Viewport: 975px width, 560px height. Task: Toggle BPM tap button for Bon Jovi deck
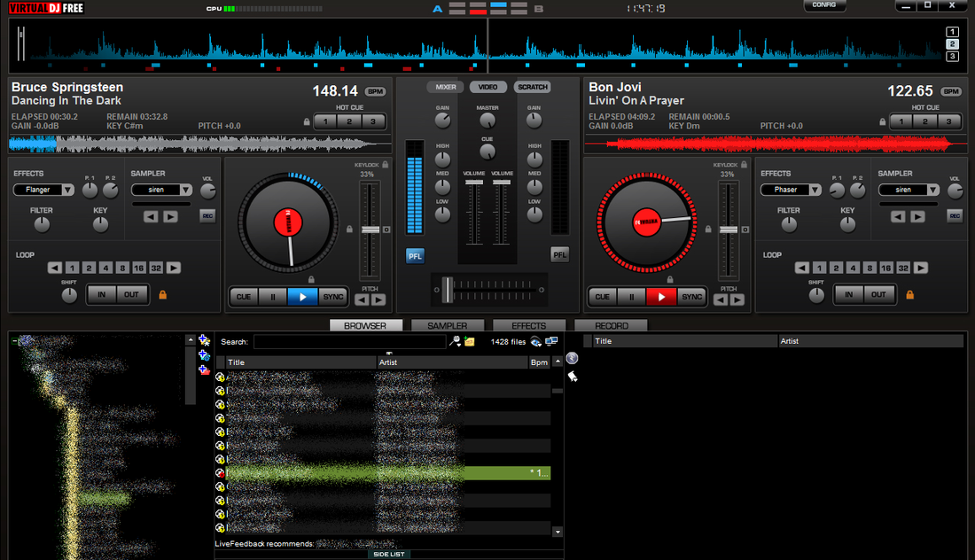point(951,91)
